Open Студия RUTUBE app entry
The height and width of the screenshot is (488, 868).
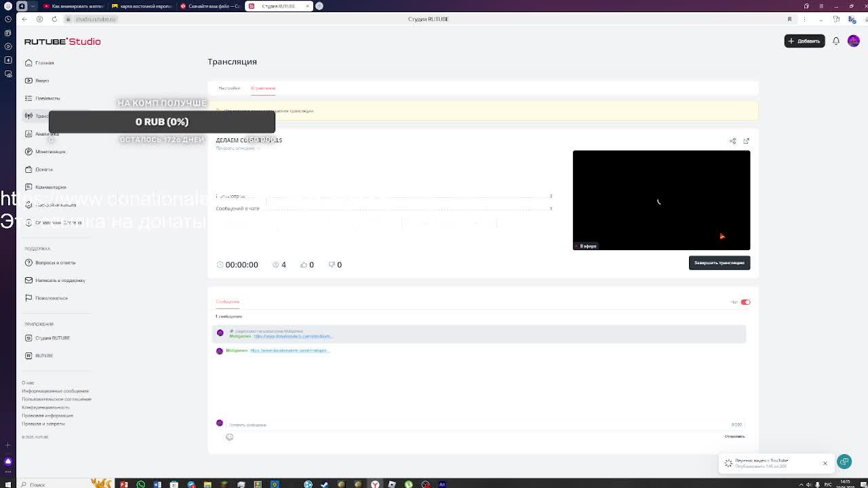(x=47, y=338)
